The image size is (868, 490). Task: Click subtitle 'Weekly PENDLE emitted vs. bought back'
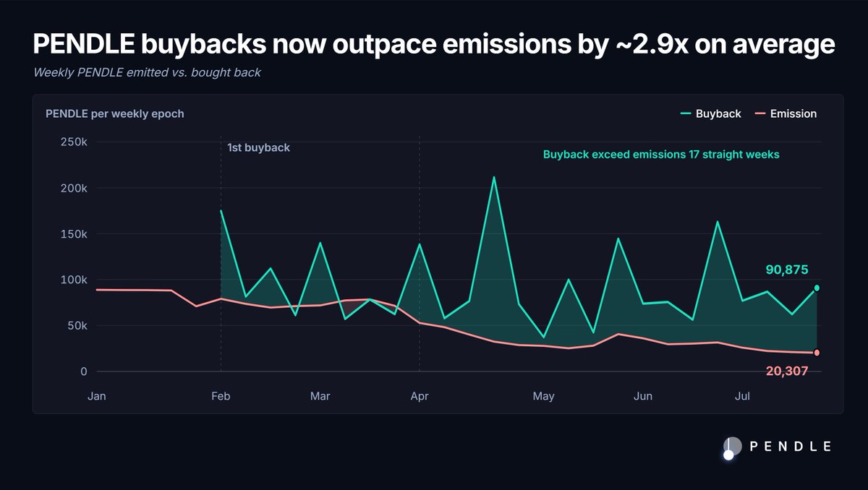pyautogui.click(x=147, y=73)
